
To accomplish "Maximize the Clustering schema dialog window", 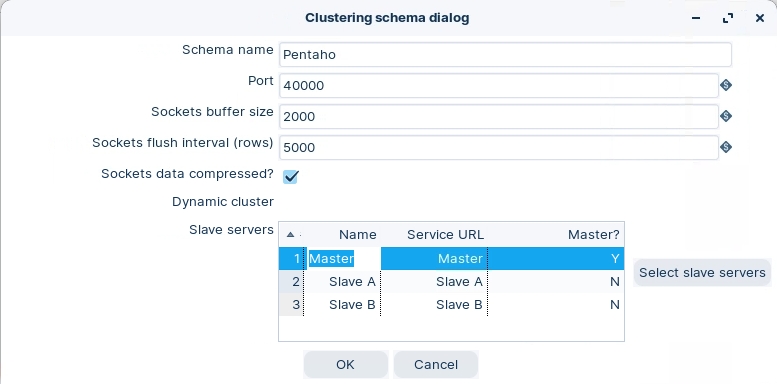I will pyautogui.click(x=727, y=18).
